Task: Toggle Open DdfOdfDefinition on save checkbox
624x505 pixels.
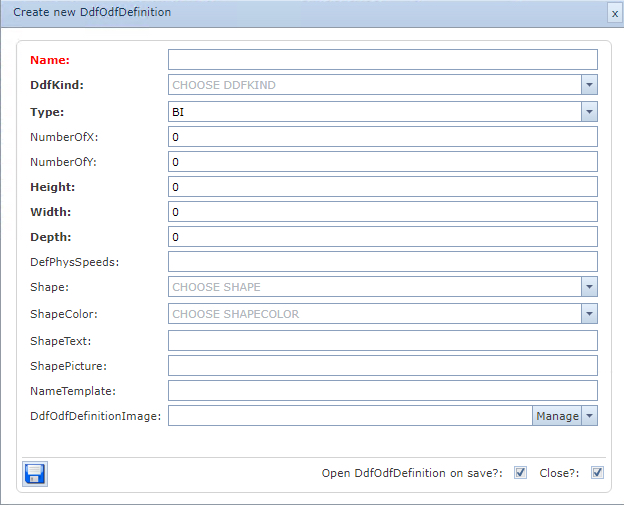Action: (520, 473)
